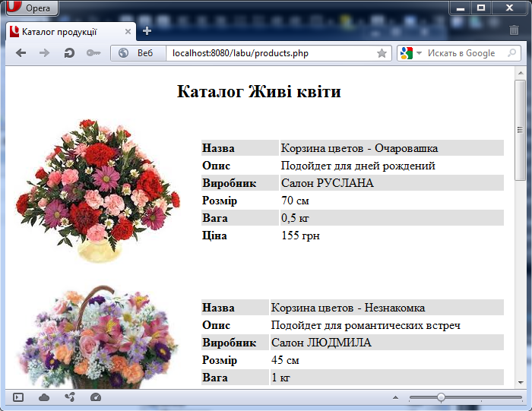Click the address bar with localhost URL
This screenshot has width=532, height=411.
(266, 53)
